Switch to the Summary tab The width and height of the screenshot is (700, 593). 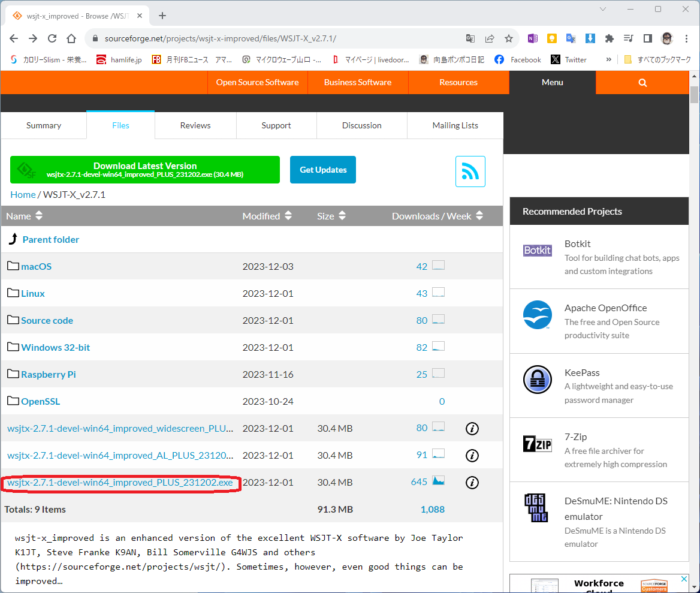44,125
